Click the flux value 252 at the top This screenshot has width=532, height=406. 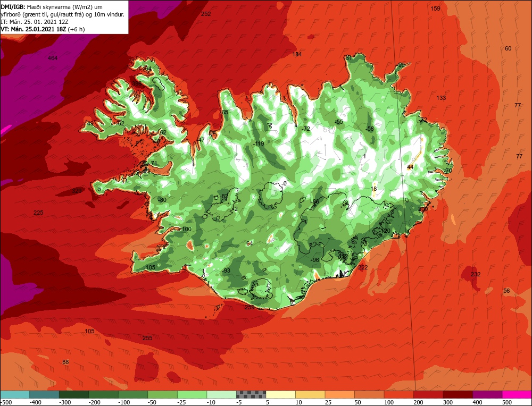(206, 14)
